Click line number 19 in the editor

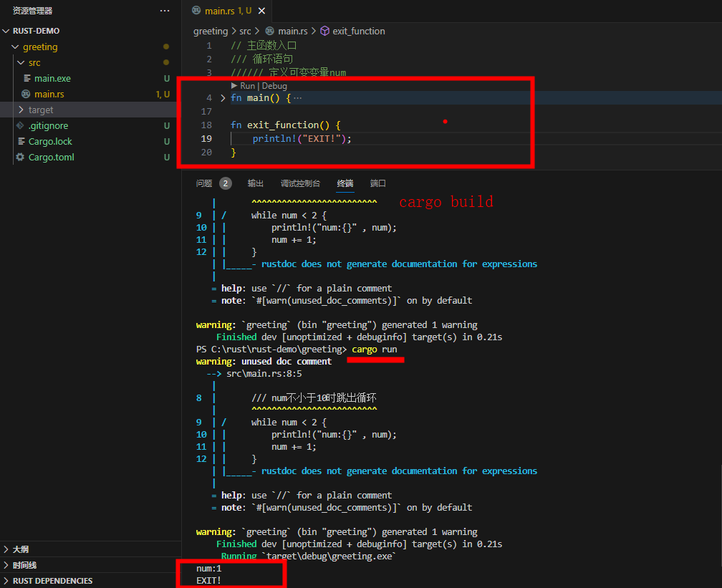click(206, 139)
